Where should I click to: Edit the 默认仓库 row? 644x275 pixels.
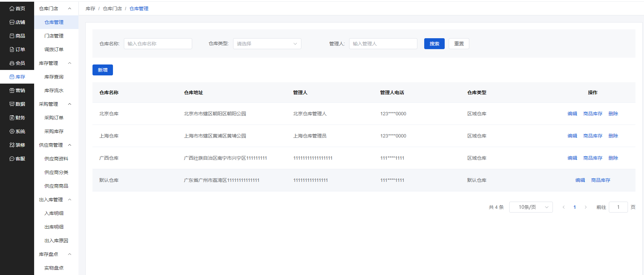[x=580, y=180]
